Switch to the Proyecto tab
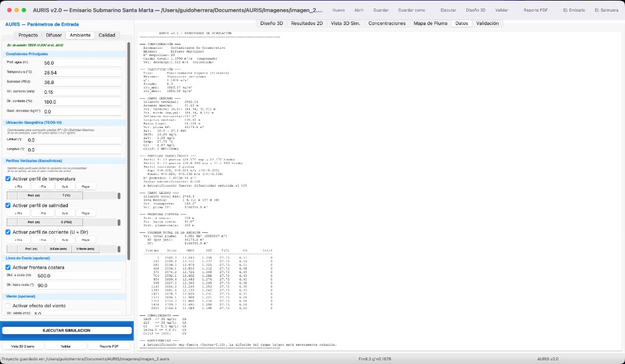Screen dimensions: 625x364 click(x=28, y=35)
